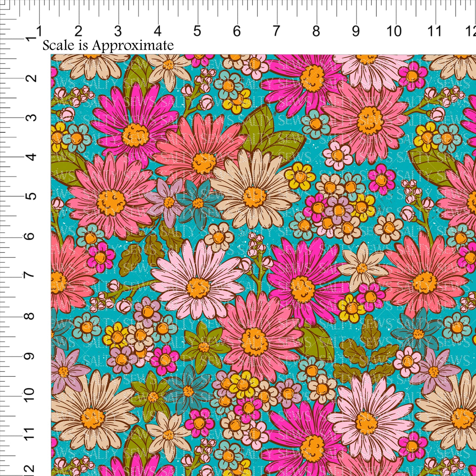Image resolution: width=476 pixels, height=476 pixels.
Task: Click the number 10 on the top ruler
Action: point(394,31)
